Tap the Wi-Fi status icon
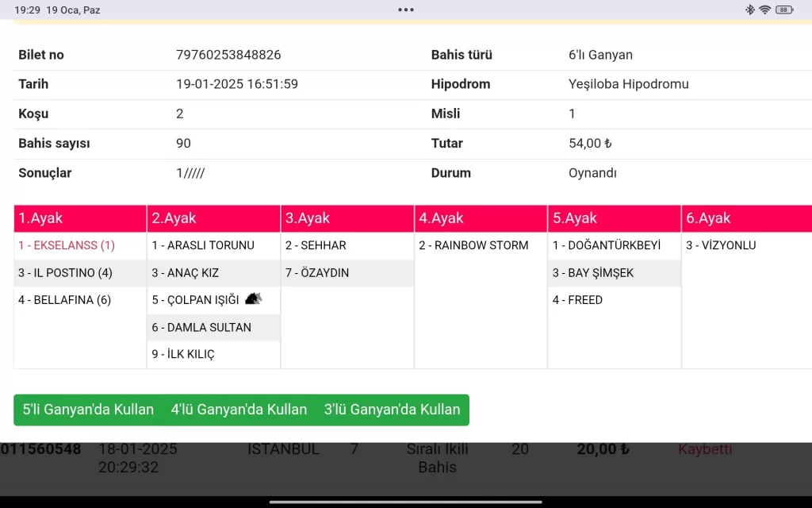The height and width of the screenshot is (508, 812). [764, 10]
